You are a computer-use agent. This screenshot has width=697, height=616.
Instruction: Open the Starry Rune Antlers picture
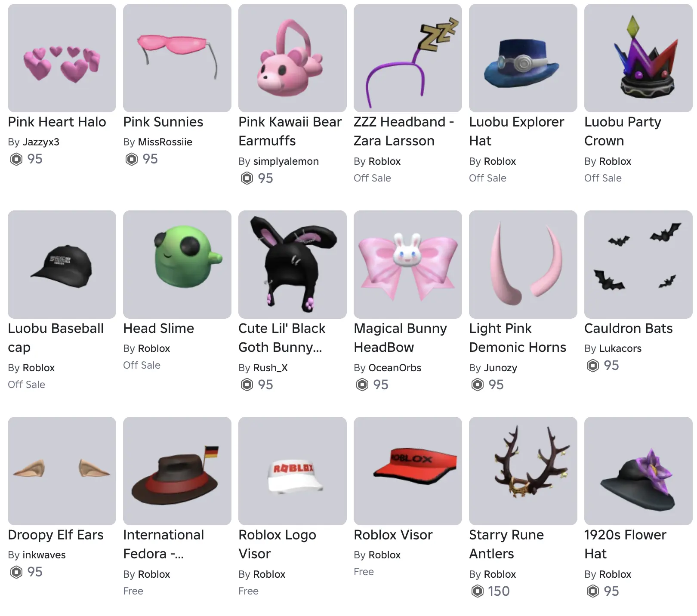(523, 471)
